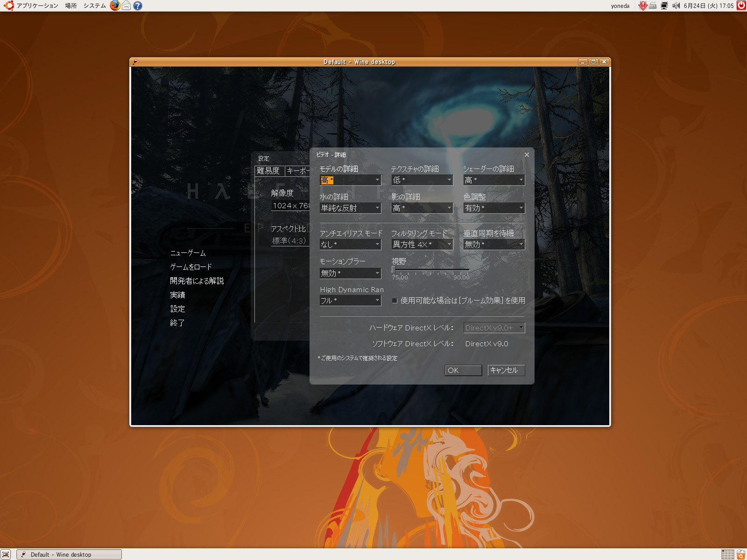Expand the High Dynamic Range dropdown
The image size is (747, 560).
pos(351,301)
